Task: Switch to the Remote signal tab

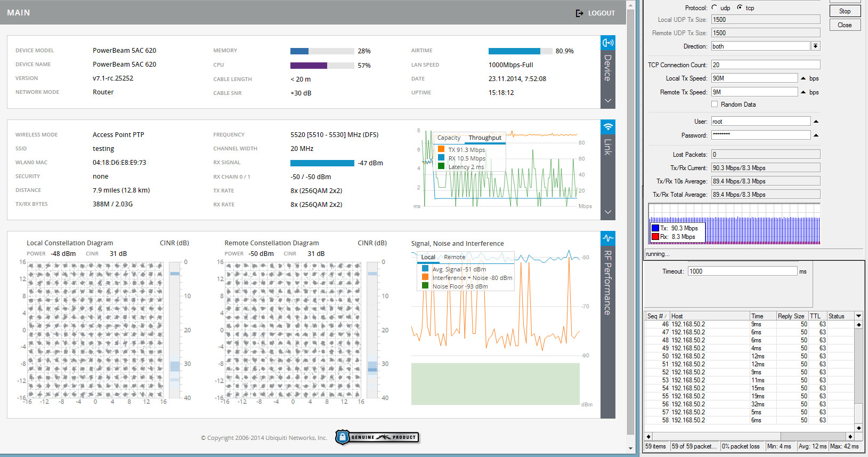Action: click(x=454, y=257)
